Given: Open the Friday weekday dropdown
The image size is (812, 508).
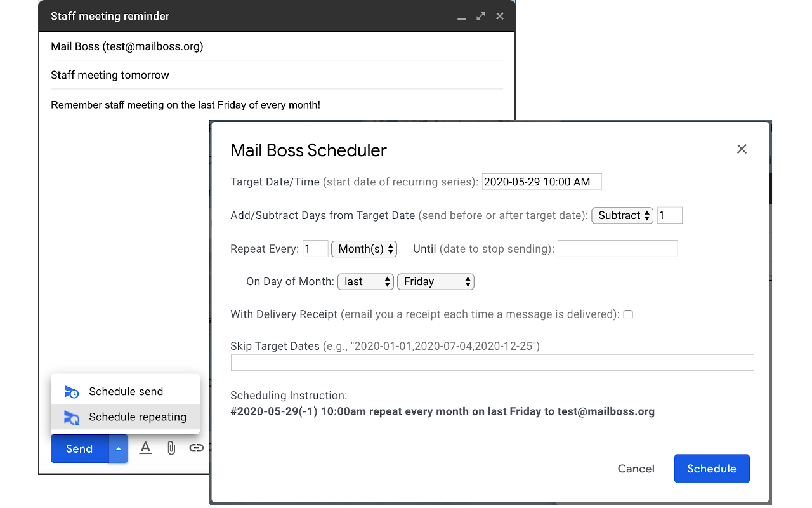Looking at the screenshot, I should point(436,281).
